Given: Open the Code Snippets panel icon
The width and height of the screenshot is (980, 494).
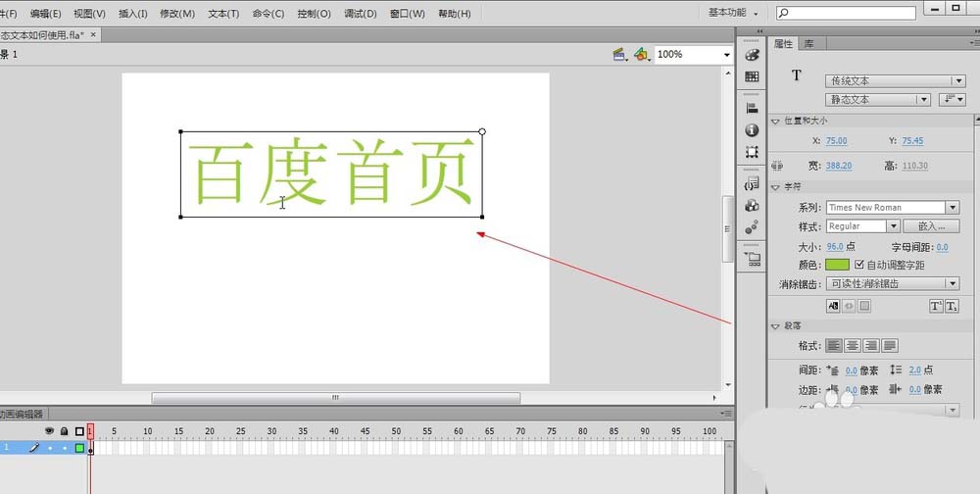Looking at the screenshot, I should coord(752,183).
